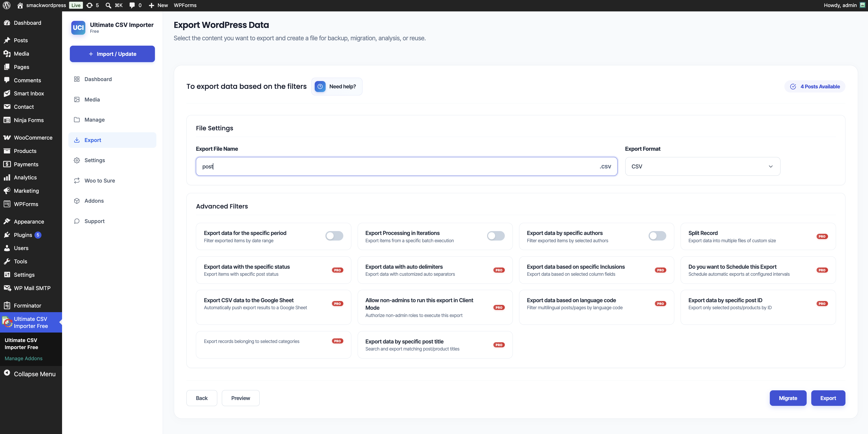The height and width of the screenshot is (434, 868).
Task: Click the plugin Settings gear icon
Action: coord(77,160)
